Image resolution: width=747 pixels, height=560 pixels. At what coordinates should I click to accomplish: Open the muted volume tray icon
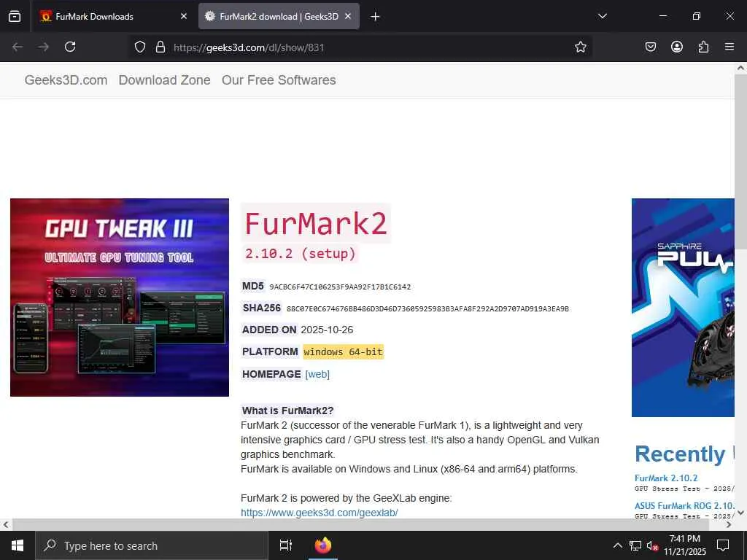pos(652,545)
